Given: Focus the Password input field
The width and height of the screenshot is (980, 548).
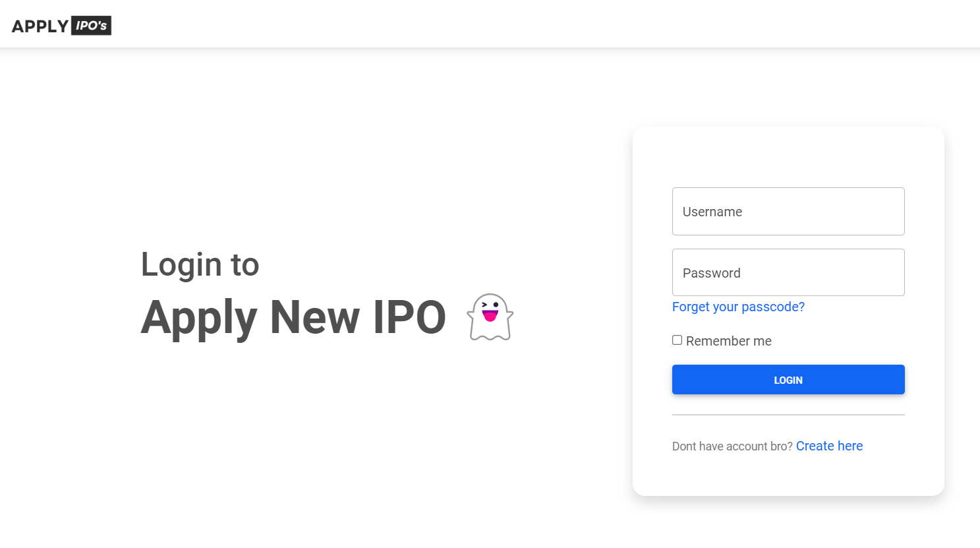Looking at the screenshot, I should pos(788,272).
